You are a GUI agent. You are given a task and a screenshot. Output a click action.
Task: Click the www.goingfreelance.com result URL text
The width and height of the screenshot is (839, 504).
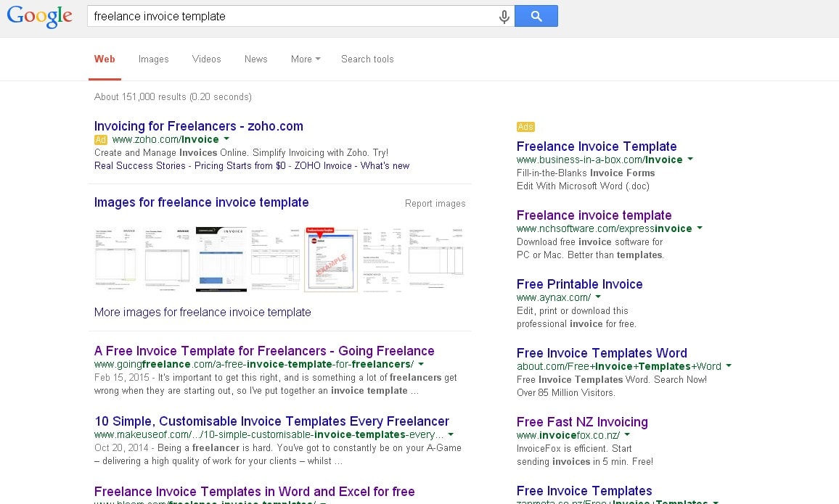point(254,365)
